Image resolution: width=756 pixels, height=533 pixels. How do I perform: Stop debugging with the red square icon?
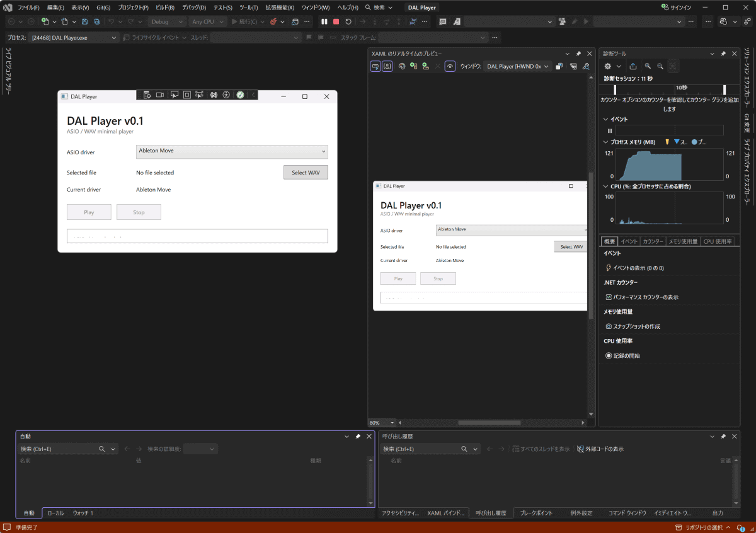click(336, 21)
